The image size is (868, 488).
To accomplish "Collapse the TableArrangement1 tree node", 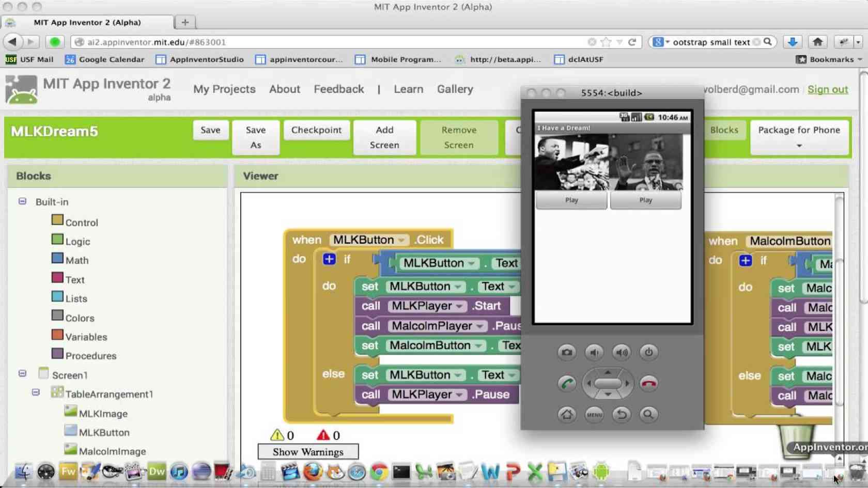I will click(36, 392).
